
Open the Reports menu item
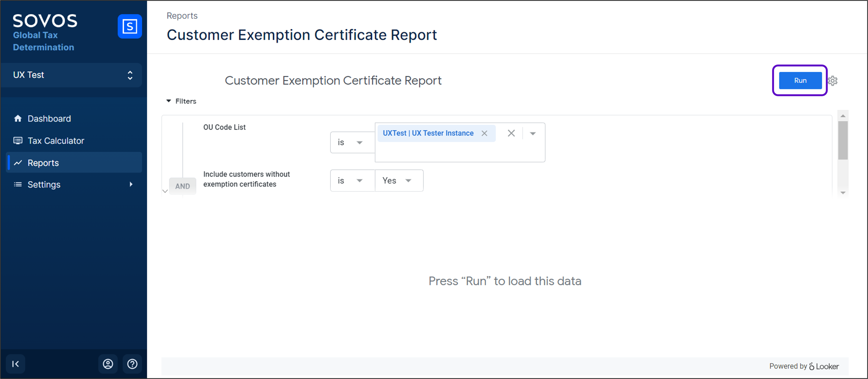pyautogui.click(x=43, y=163)
